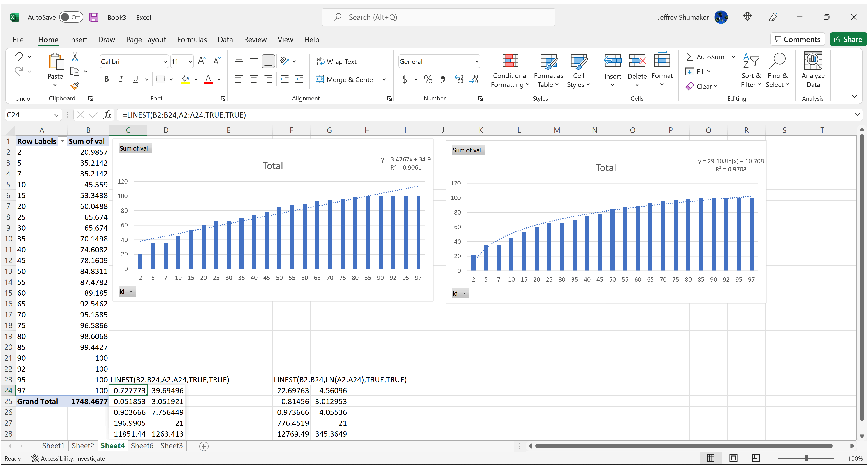
Task: Open Conditional Formatting menu
Action: pos(510,71)
